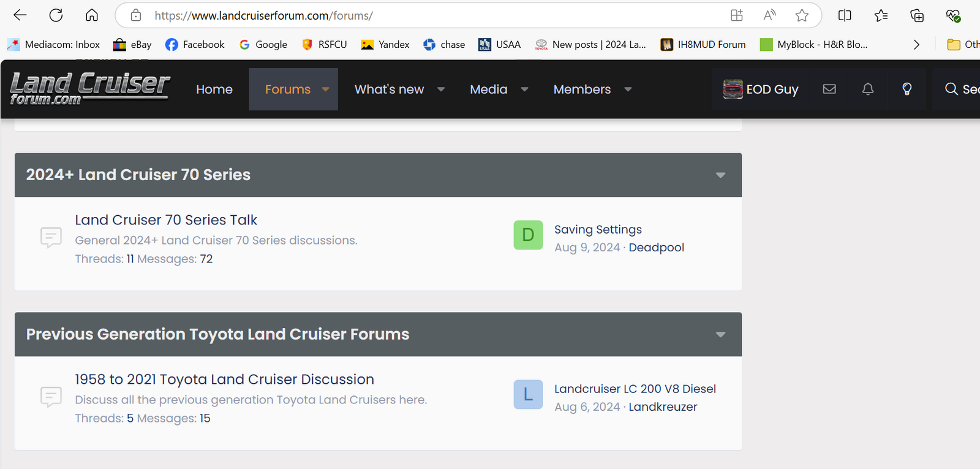The image size is (980, 469).
Task: Click the Aug 6, 2024 timestamp
Action: [x=587, y=406]
